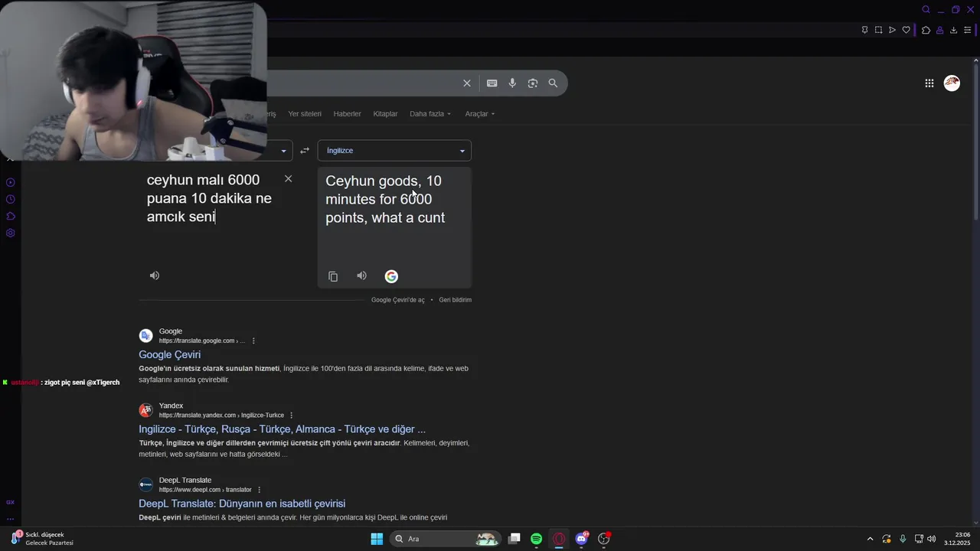980x551 pixels.
Task: Click Google Çeviri'de aç link
Action: tap(397, 300)
